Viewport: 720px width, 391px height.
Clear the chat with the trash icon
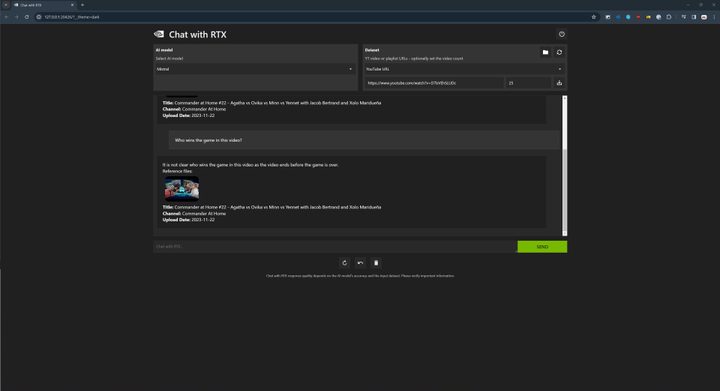[x=376, y=263]
